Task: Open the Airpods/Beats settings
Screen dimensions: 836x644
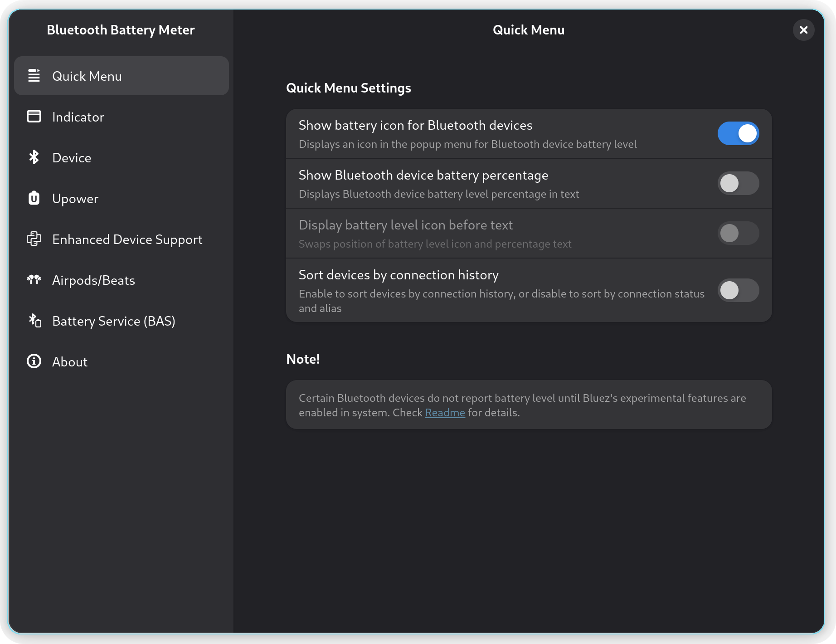Action: (122, 280)
